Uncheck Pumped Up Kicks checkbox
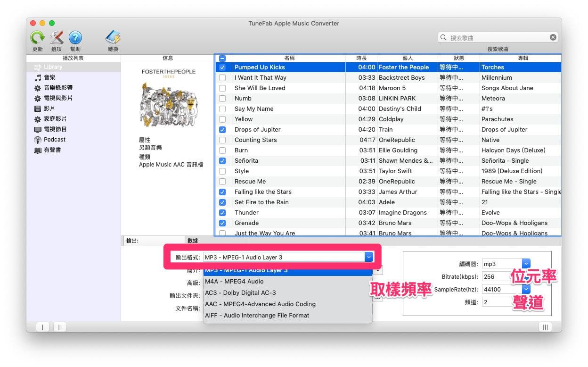This screenshot has width=588, height=367. tap(223, 67)
